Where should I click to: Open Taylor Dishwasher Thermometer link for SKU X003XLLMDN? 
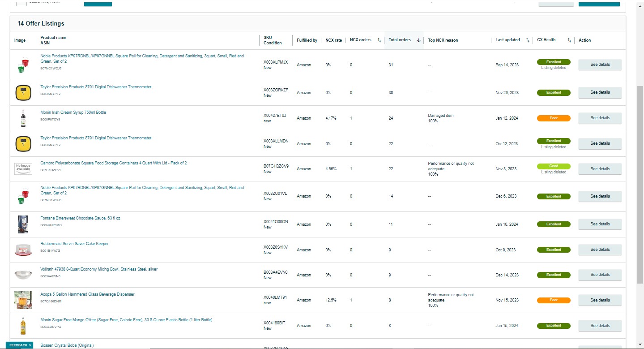tap(96, 138)
